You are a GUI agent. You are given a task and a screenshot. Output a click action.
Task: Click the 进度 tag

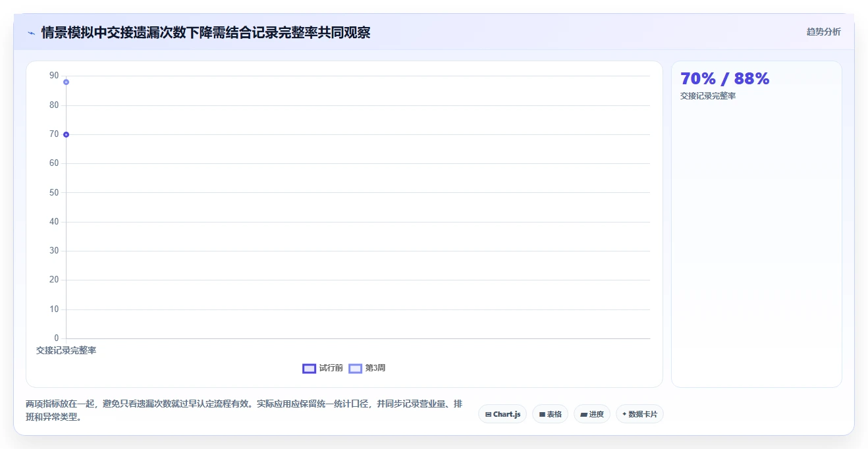click(x=592, y=414)
